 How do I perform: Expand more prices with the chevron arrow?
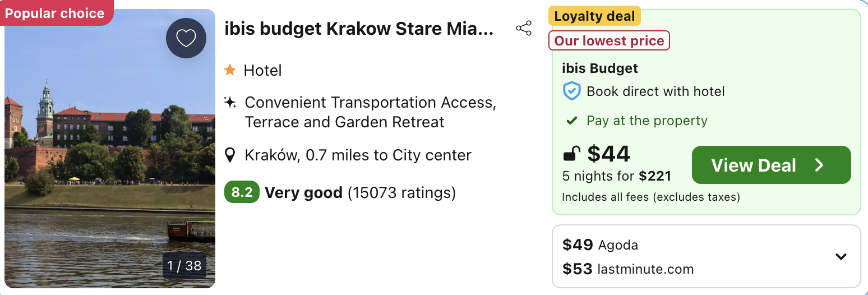pyautogui.click(x=841, y=257)
